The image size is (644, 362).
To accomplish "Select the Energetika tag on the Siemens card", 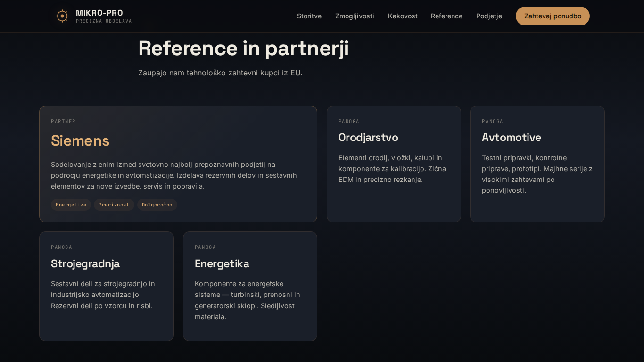I will (71, 205).
